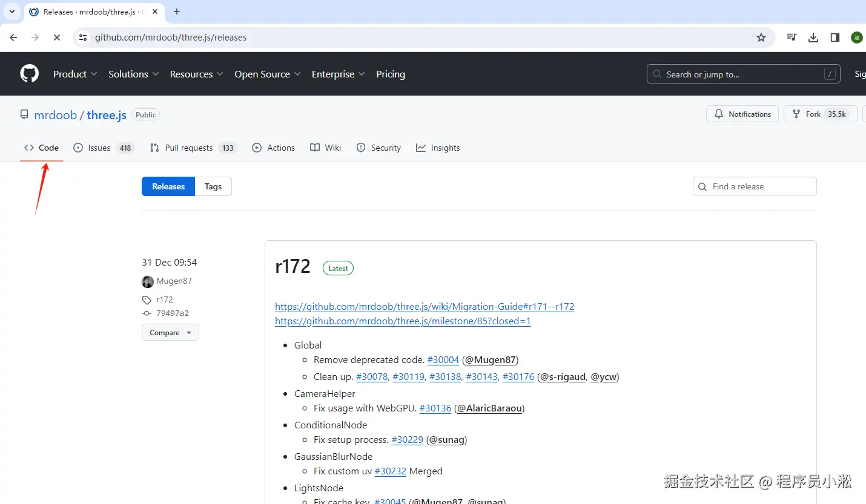The height and width of the screenshot is (504, 866).
Task: Open pull request #30143
Action: coord(481,376)
